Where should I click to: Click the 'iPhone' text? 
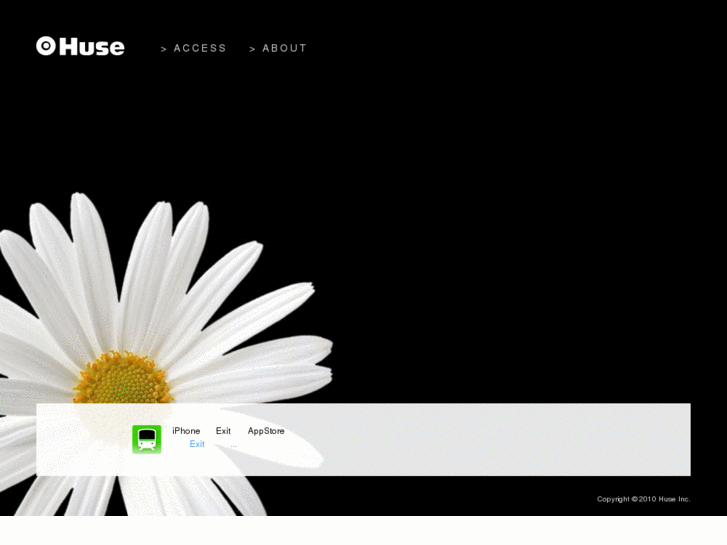(186, 431)
